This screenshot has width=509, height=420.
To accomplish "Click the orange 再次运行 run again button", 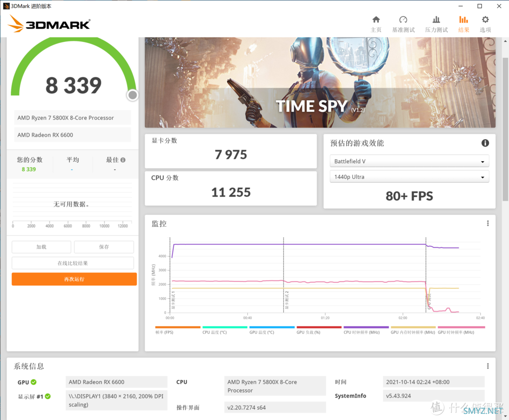I will tap(74, 279).
